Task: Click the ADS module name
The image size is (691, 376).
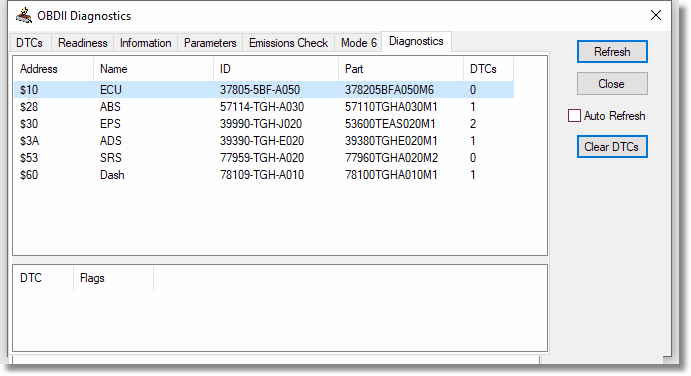Action: [111, 141]
